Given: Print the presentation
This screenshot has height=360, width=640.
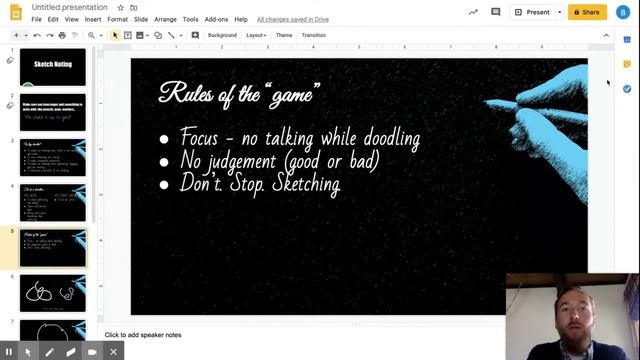Looking at the screenshot, I should (62, 36).
